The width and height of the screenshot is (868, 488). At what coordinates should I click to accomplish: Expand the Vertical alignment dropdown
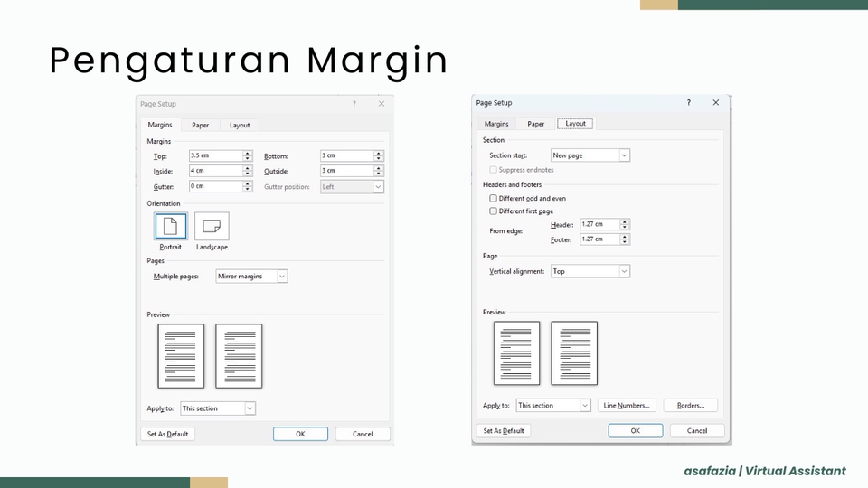pos(624,271)
